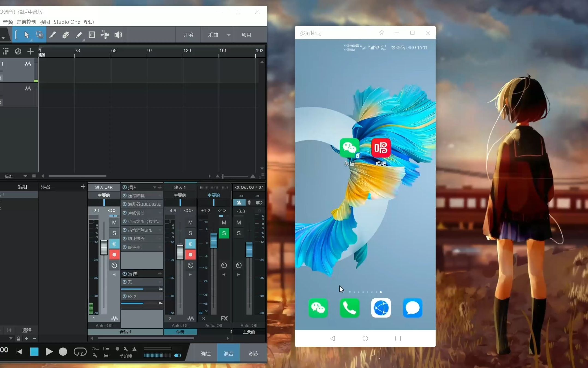Open the 插入 inserts dropdown arrow

[154, 187]
